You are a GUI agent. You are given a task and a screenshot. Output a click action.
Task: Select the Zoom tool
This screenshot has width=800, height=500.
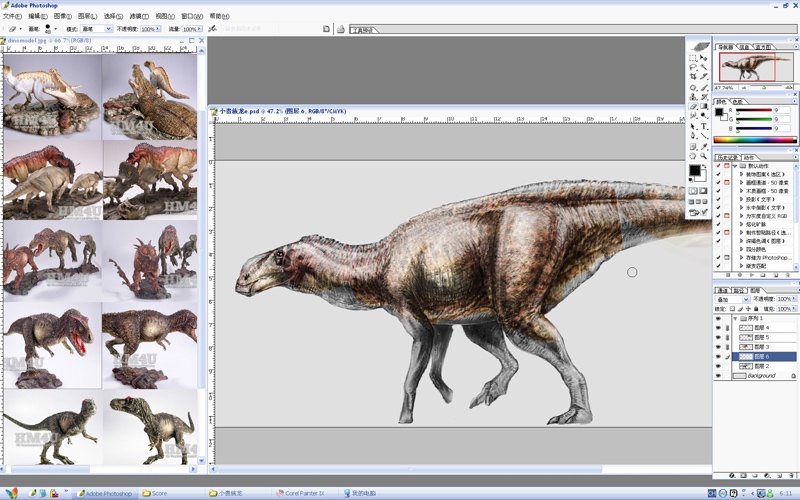[704, 156]
